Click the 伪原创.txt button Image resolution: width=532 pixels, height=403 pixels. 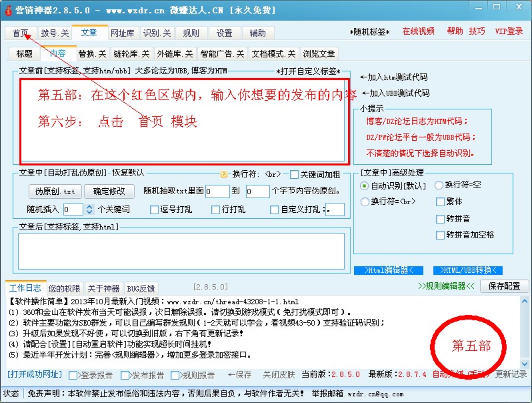click(x=55, y=191)
